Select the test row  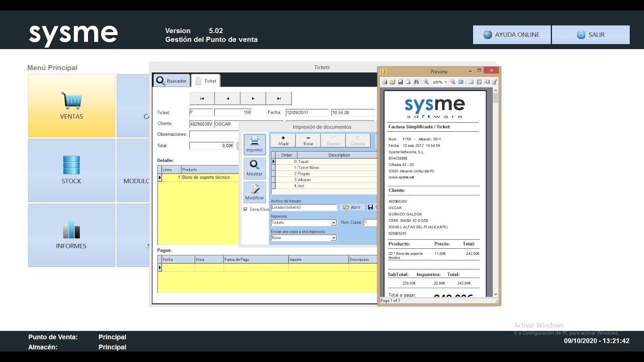tap(324, 186)
